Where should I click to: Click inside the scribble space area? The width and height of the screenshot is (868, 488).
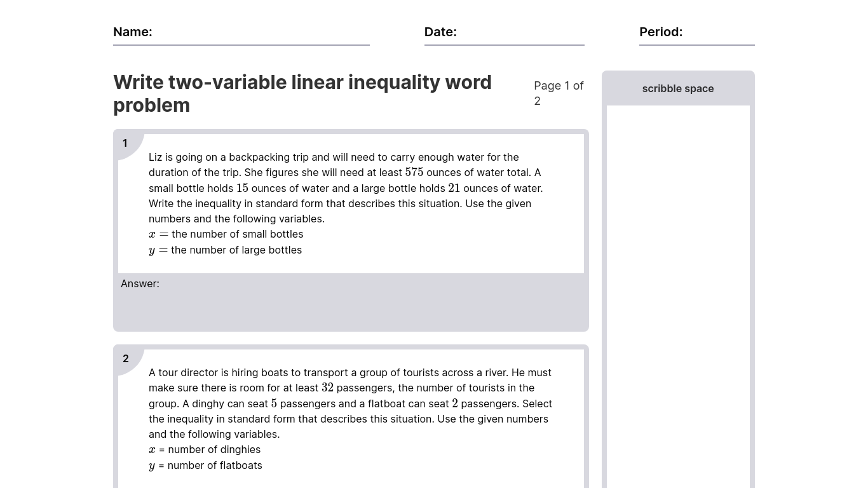[x=678, y=292]
